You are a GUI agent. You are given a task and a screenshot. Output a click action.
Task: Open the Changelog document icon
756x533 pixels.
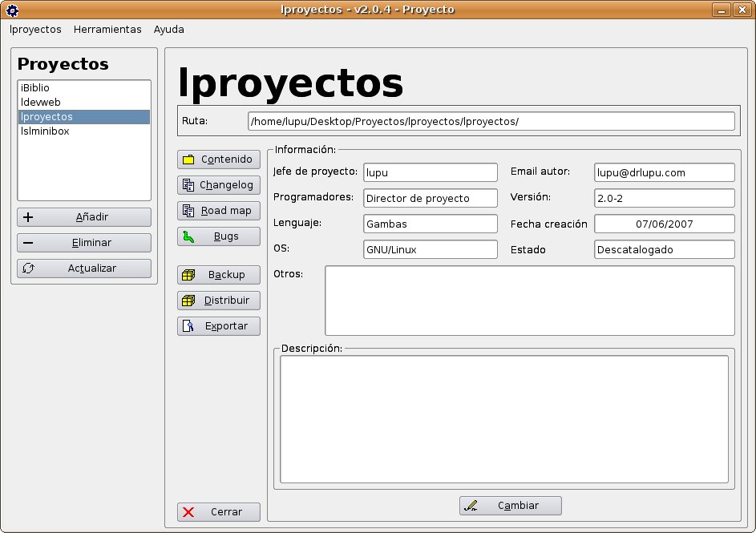188,185
